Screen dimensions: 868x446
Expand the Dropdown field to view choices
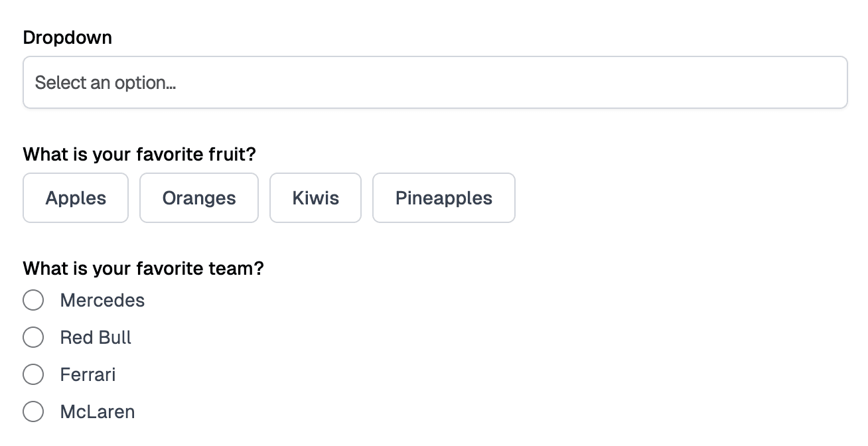pyautogui.click(x=435, y=82)
